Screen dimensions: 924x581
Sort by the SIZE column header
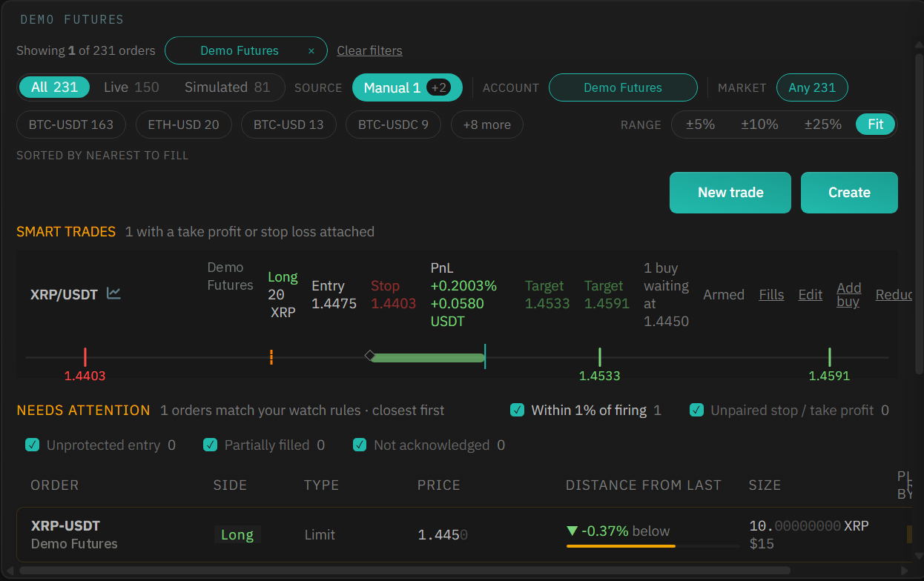pos(765,485)
